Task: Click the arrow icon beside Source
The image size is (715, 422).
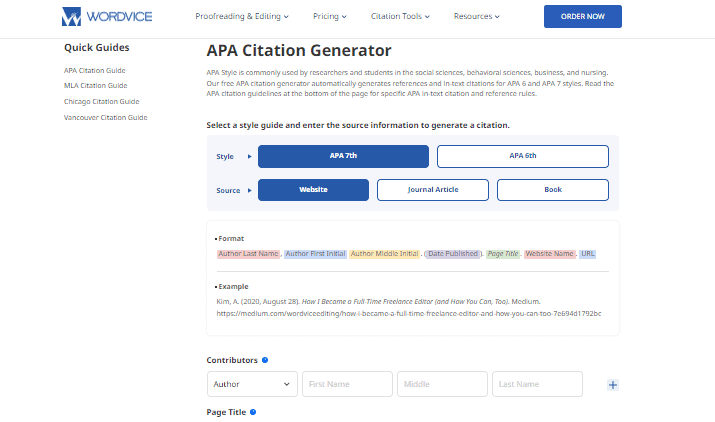Action: (249, 191)
